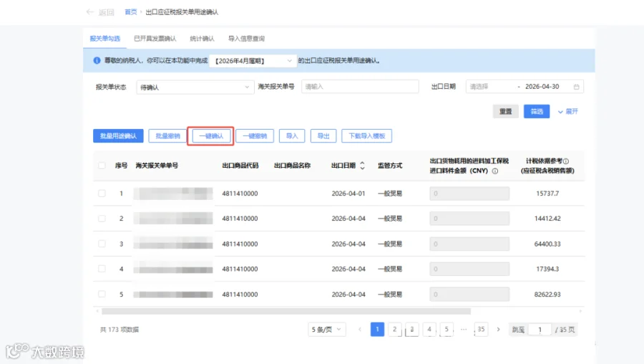Switch to the 统计确认 tab
The image size is (644, 364).
coord(202,39)
